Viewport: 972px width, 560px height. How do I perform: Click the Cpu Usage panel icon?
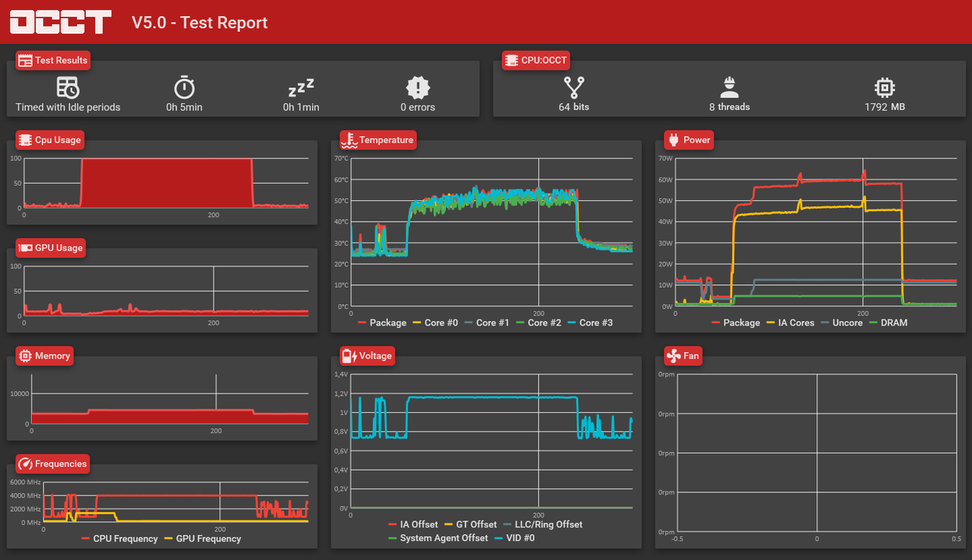(x=24, y=139)
